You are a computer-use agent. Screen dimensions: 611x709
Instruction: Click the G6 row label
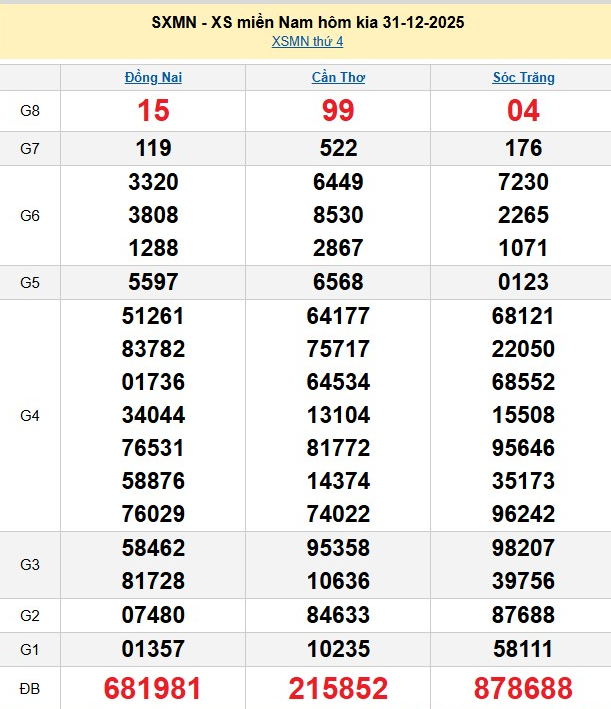30,215
